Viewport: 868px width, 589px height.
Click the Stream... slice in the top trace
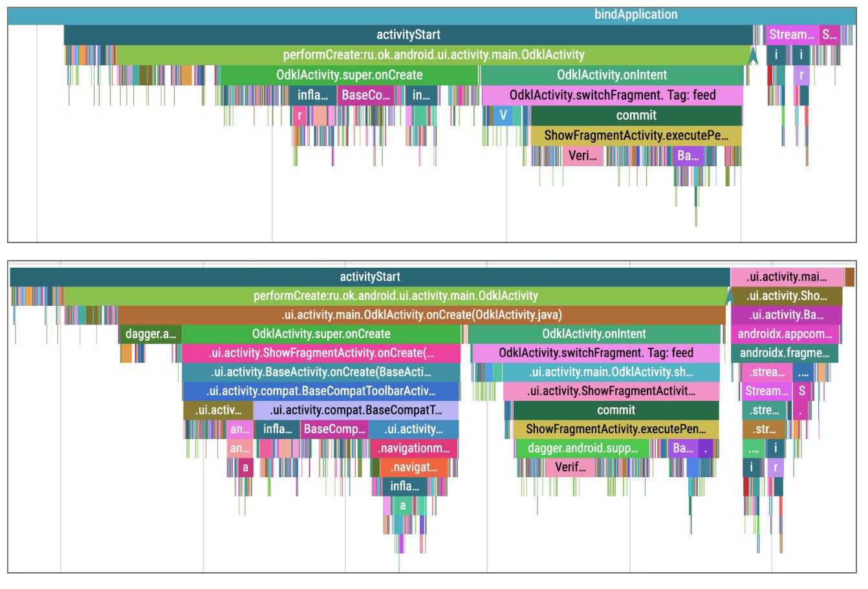792,35
